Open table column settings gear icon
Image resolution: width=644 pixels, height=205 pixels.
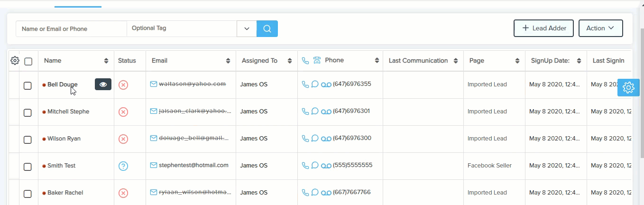[x=15, y=61]
